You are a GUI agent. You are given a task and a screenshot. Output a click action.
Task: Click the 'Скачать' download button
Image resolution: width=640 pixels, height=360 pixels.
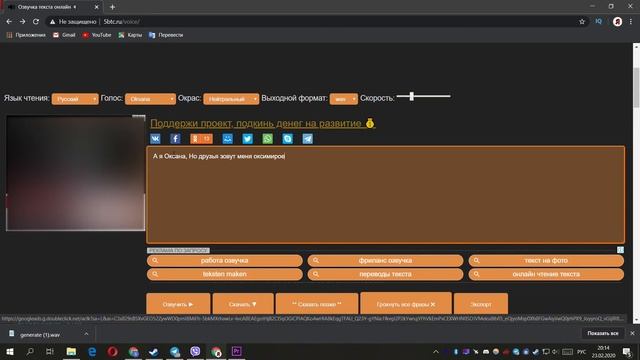[x=243, y=304]
